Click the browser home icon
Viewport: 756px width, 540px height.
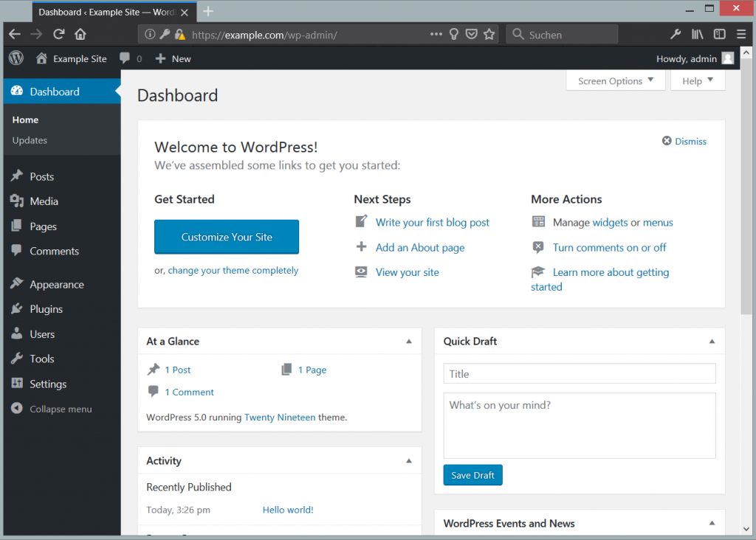80,34
